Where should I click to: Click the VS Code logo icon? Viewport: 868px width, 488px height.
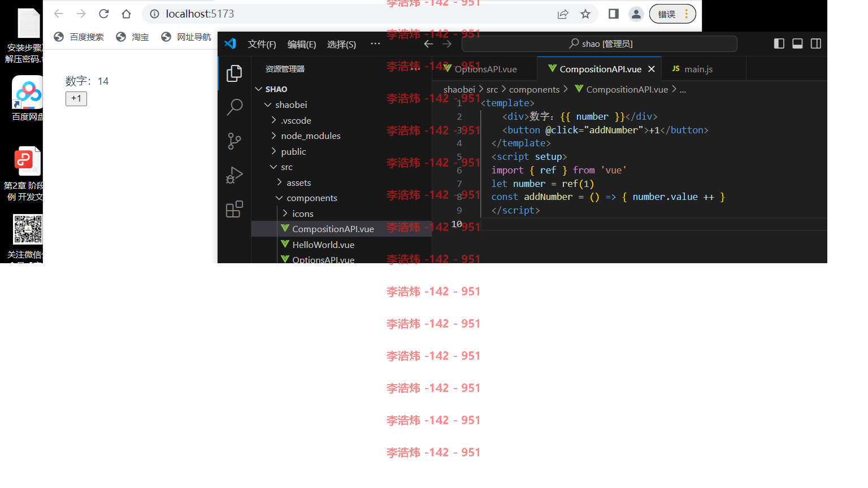pos(230,43)
